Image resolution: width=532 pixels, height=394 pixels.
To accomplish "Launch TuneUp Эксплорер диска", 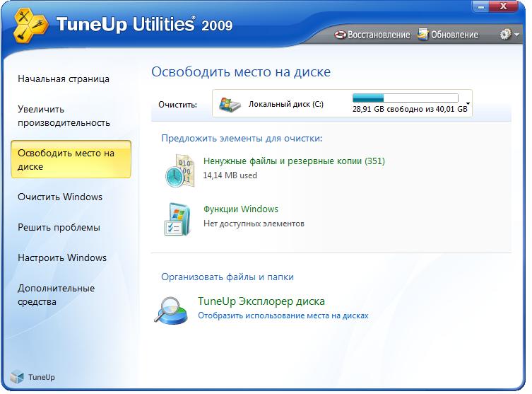I will 261,301.
